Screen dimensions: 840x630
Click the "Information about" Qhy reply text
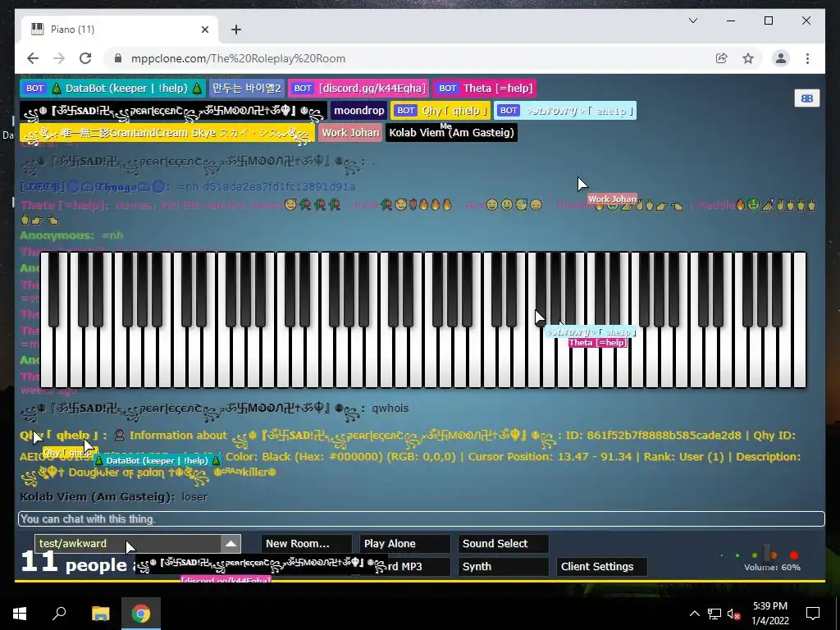click(178, 435)
